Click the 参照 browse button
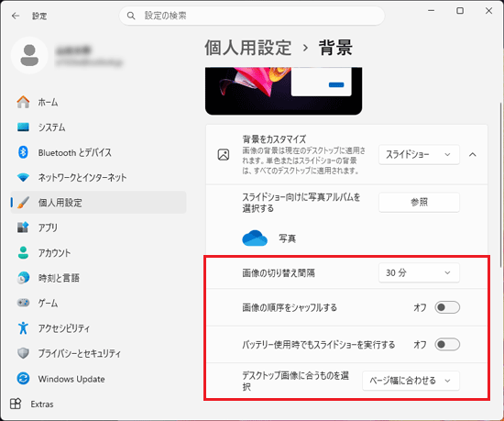This screenshot has height=421, width=504. coord(419,202)
